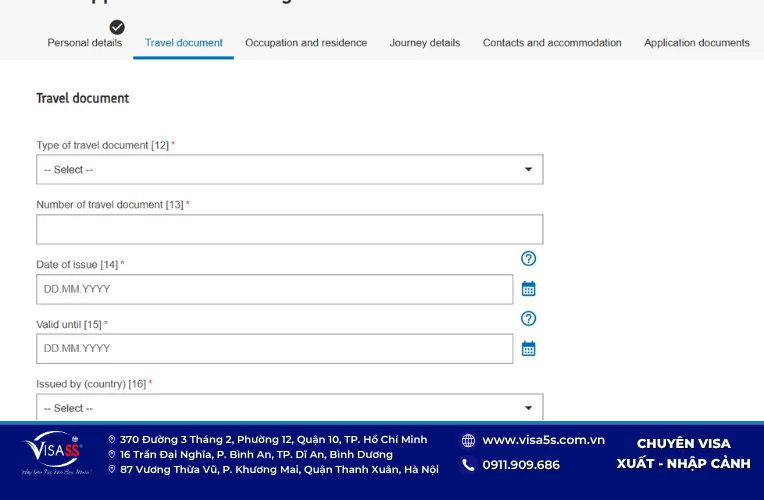Viewport: 764px width, 500px height.
Task: Open the Application documents tab
Action: pyautogui.click(x=697, y=43)
